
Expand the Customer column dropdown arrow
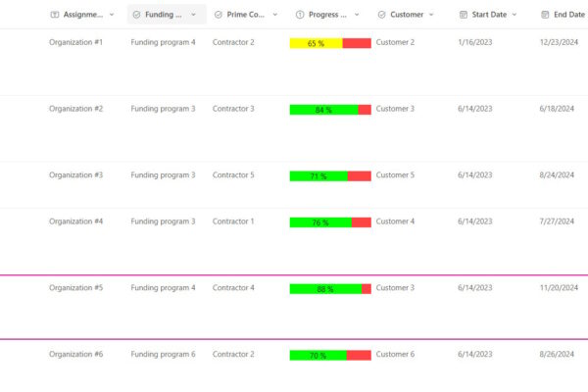tap(431, 15)
